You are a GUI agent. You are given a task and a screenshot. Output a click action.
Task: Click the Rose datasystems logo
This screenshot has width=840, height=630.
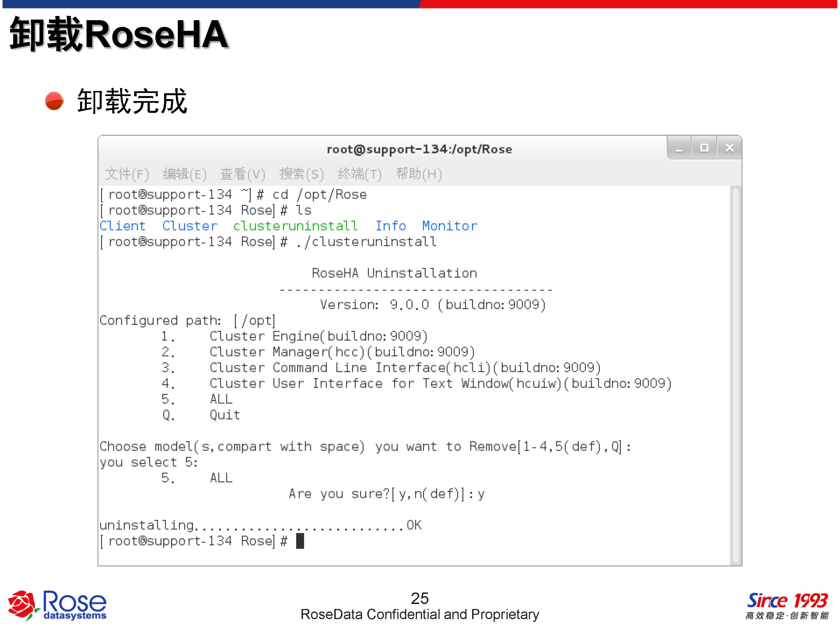pyautogui.click(x=57, y=605)
